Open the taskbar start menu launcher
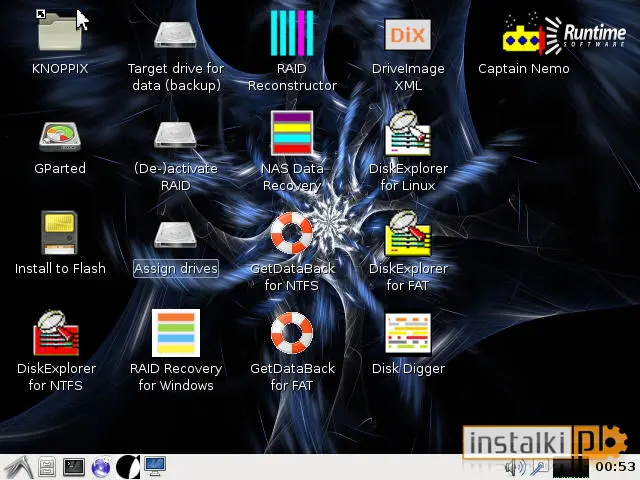 coord(18,467)
